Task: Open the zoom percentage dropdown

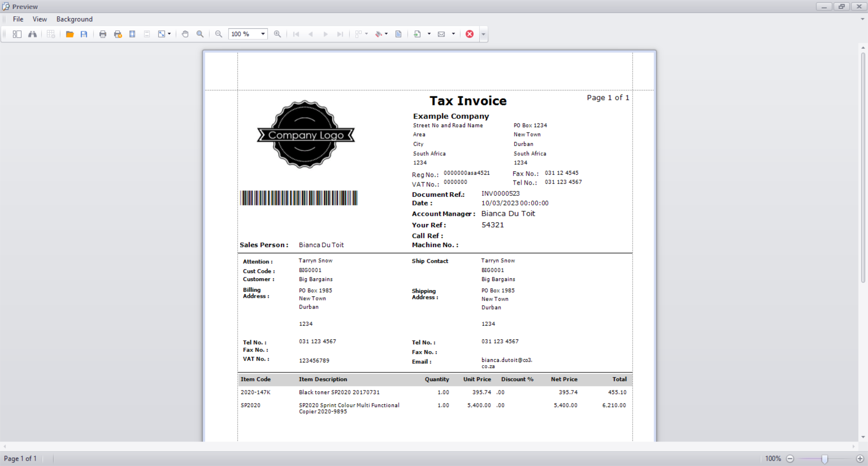Action: pyautogui.click(x=263, y=34)
